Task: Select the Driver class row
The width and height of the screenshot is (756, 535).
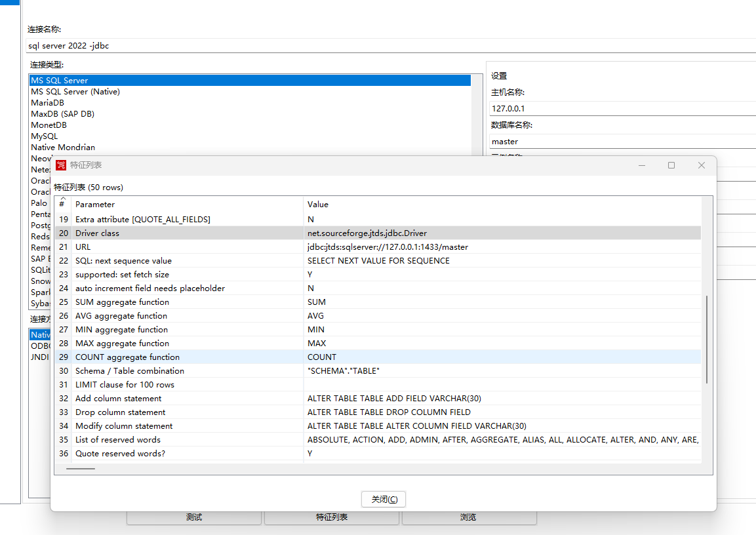Action: (378, 233)
